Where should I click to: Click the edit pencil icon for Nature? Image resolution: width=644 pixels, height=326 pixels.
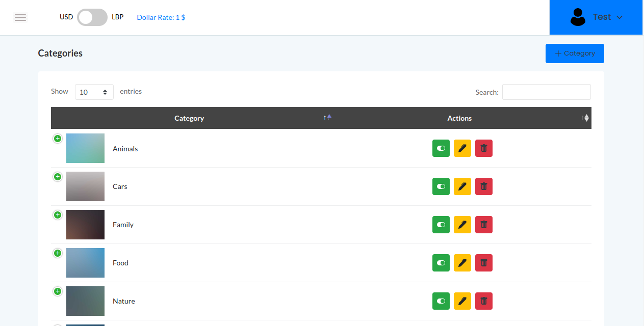point(462,301)
